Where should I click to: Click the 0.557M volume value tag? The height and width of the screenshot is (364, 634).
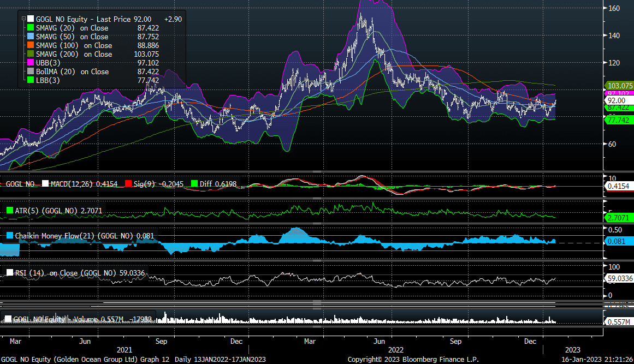619,322
